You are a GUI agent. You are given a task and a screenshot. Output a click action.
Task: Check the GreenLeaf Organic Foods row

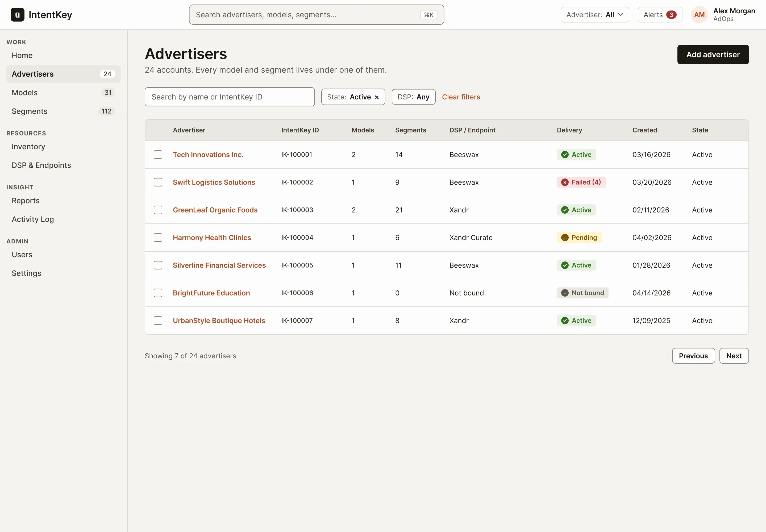[158, 210]
